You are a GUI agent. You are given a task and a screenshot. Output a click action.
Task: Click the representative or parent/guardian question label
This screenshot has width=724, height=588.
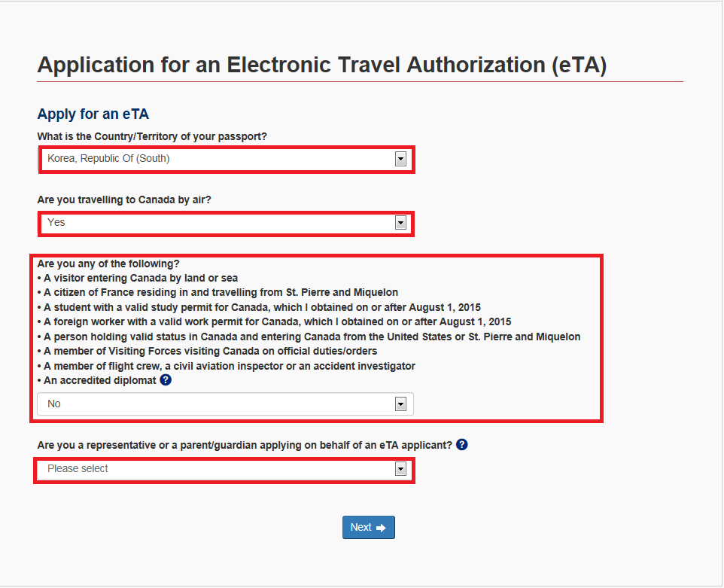point(245,445)
